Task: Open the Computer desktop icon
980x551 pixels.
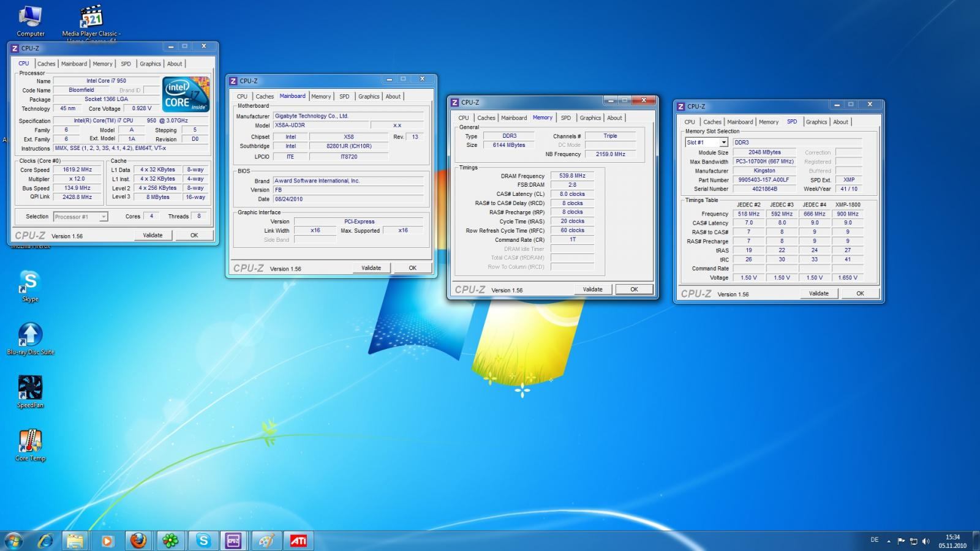Action: pos(30,21)
